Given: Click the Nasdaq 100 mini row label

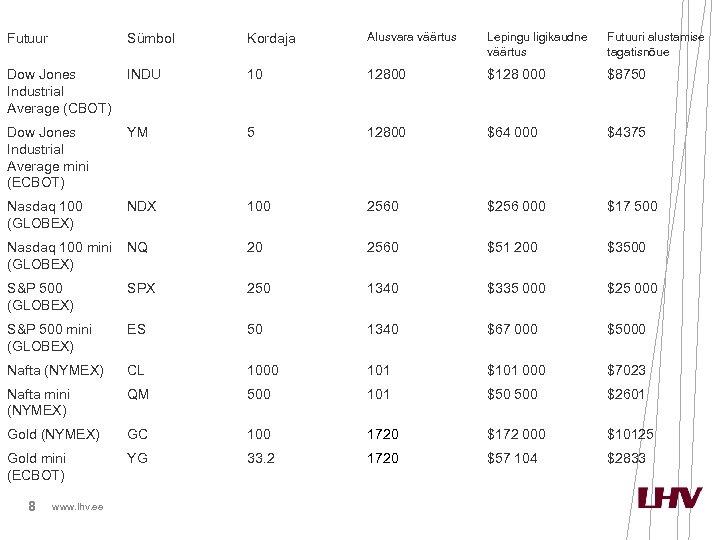Looking at the screenshot, I should point(59,255).
